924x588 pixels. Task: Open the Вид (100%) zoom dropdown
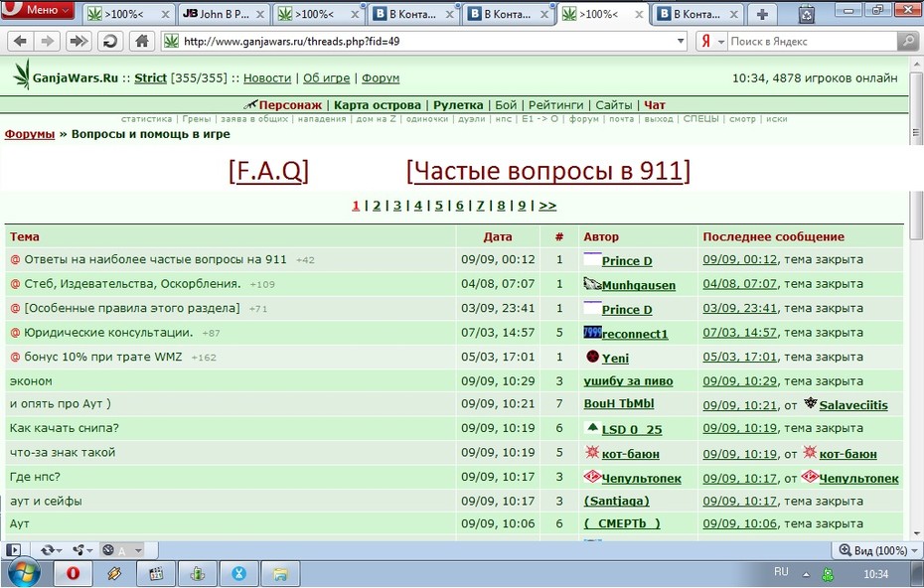point(878,550)
